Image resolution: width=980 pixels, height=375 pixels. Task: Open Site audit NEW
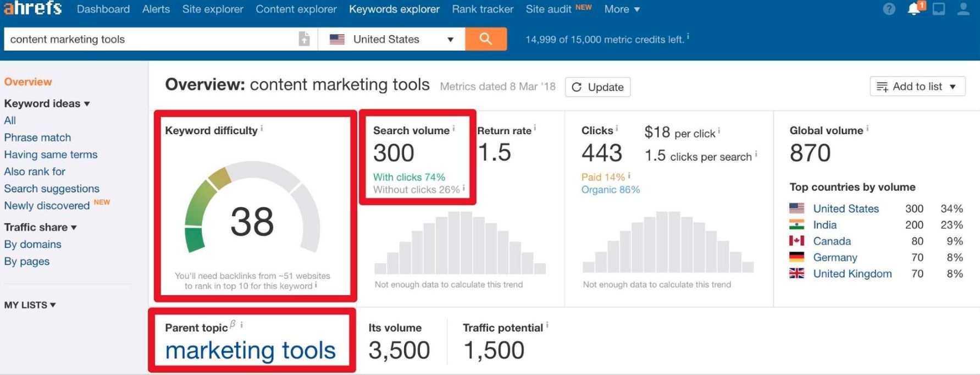pos(558,9)
